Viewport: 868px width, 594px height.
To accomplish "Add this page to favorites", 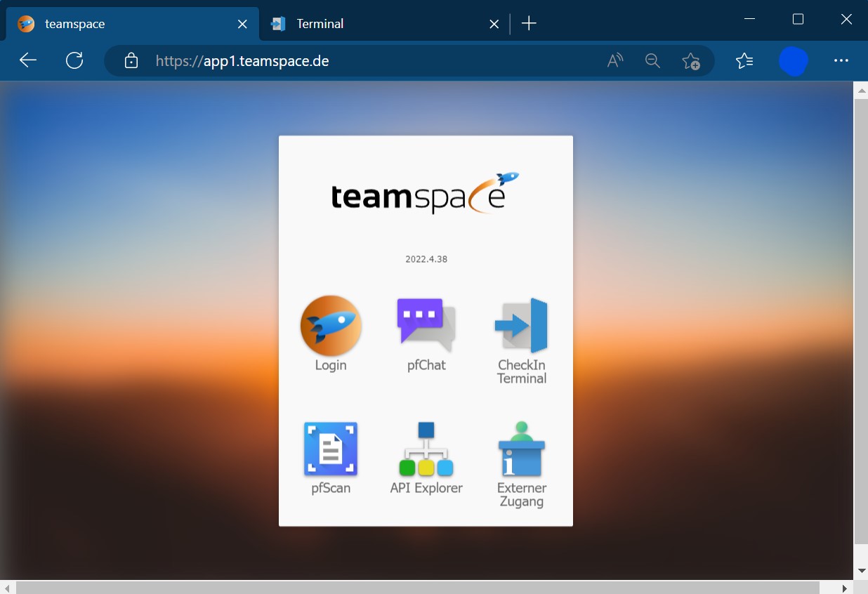I will pyautogui.click(x=690, y=61).
